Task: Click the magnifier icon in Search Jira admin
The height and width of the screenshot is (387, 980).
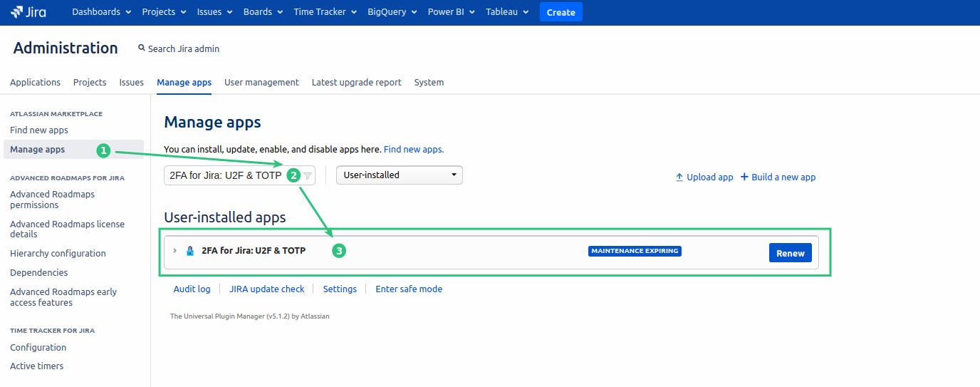Action: coord(141,48)
